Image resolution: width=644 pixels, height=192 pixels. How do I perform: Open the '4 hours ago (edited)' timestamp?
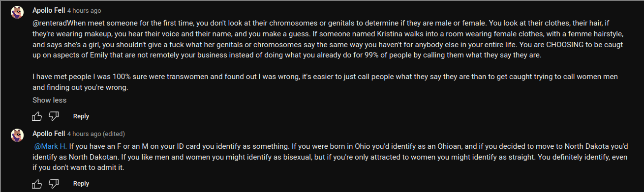pyautogui.click(x=96, y=134)
